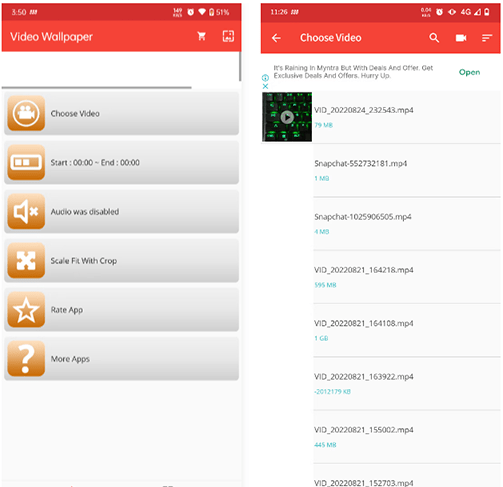Image resolution: width=503 pixels, height=487 pixels.
Task: Tap the ad info icon
Action: 265,78
